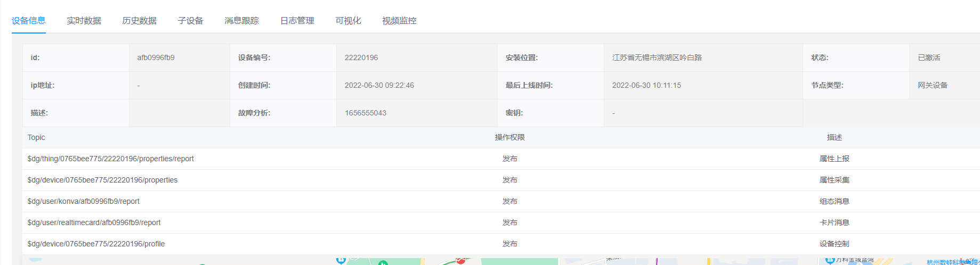This screenshot has height=265, width=980.
Task: Click the 最后上线时间 label
Action: point(529,85)
